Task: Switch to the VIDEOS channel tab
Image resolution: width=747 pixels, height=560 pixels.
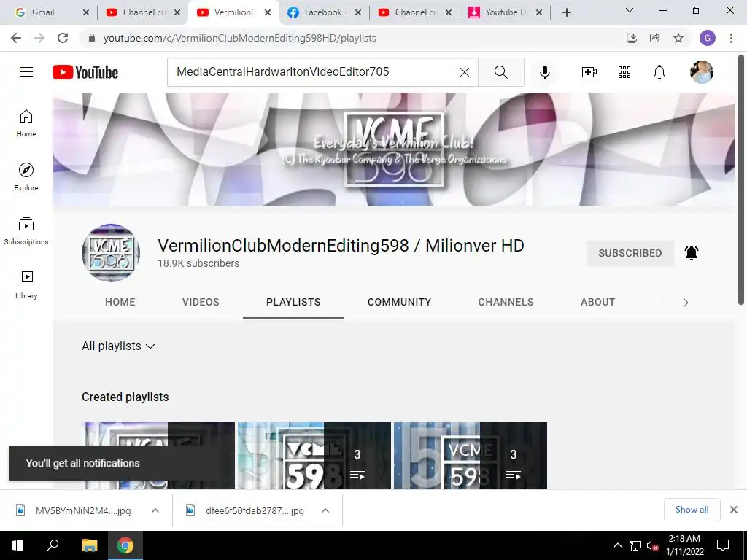Action: pos(201,302)
